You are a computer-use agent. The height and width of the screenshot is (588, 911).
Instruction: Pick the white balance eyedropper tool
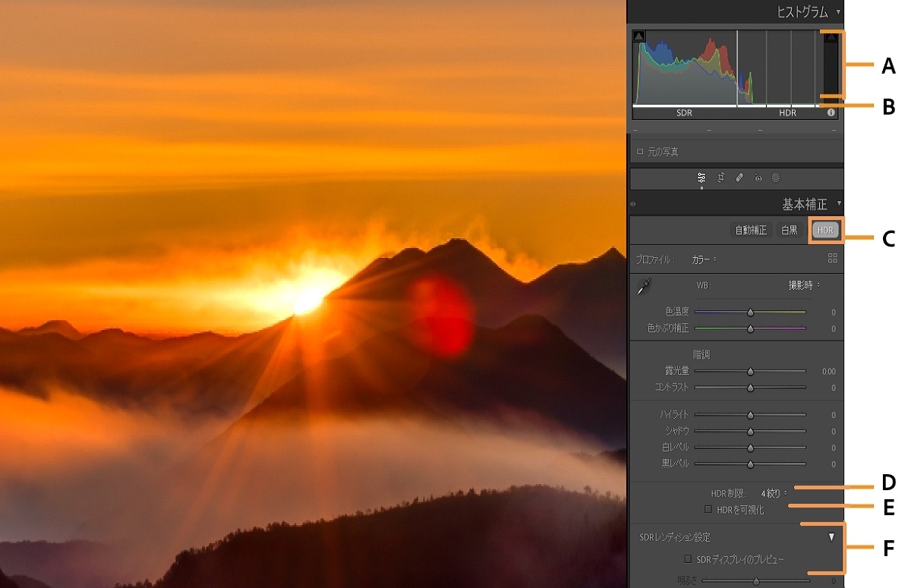pyautogui.click(x=645, y=286)
